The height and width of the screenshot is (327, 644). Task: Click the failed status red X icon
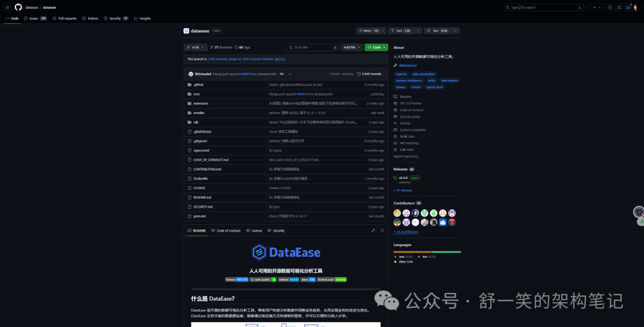290,74
